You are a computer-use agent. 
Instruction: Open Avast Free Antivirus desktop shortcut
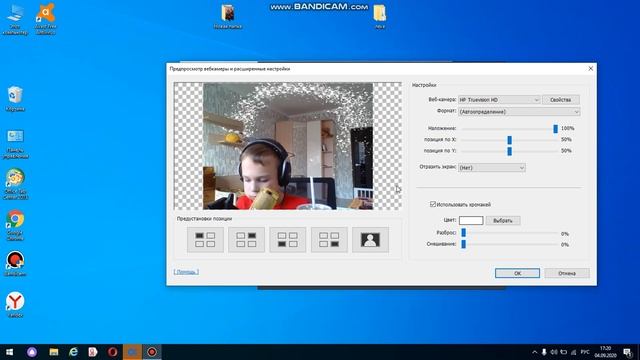(45, 19)
